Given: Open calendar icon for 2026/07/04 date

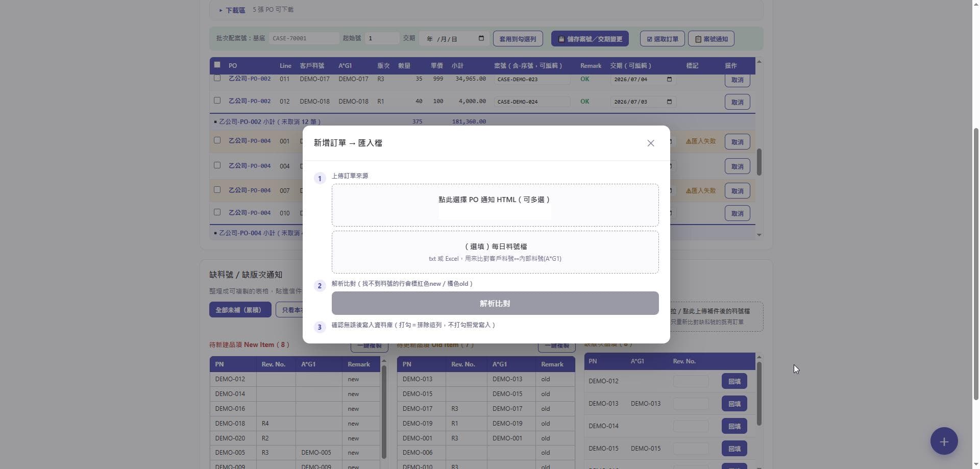Looking at the screenshot, I should point(669,79).
